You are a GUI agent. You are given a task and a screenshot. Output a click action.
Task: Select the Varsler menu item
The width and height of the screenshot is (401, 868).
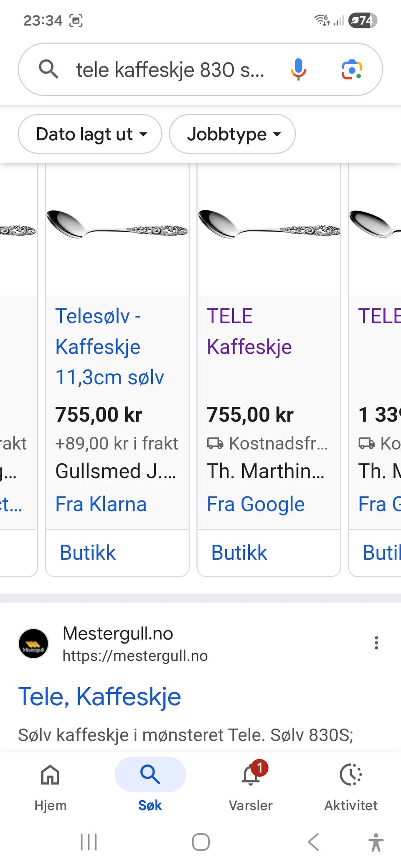click(251, 785)
